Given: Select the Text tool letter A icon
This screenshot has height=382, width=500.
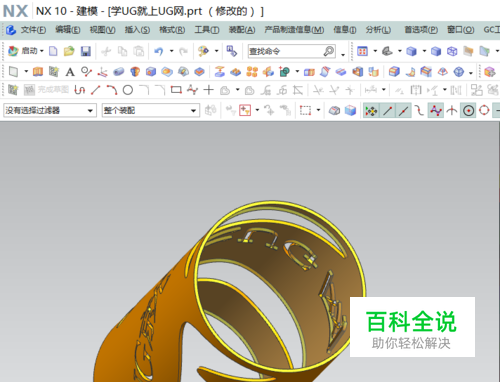Looking at the screenshot, I should (70, 72).
